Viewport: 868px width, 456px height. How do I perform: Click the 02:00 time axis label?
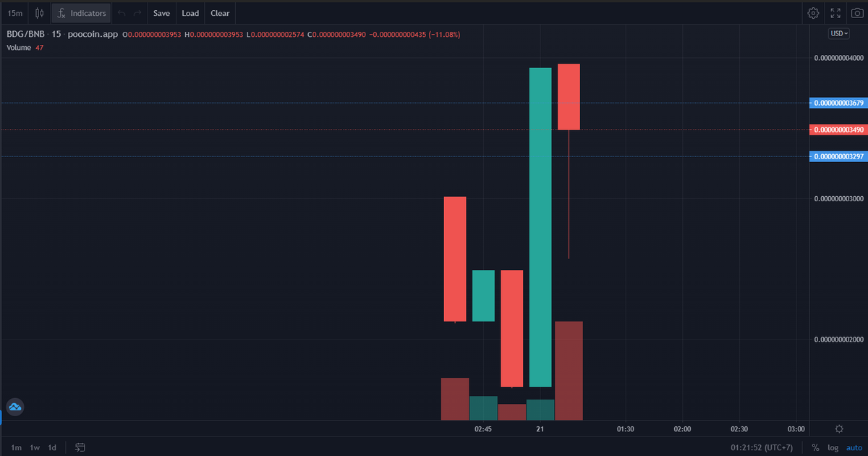tap(682, 429)
